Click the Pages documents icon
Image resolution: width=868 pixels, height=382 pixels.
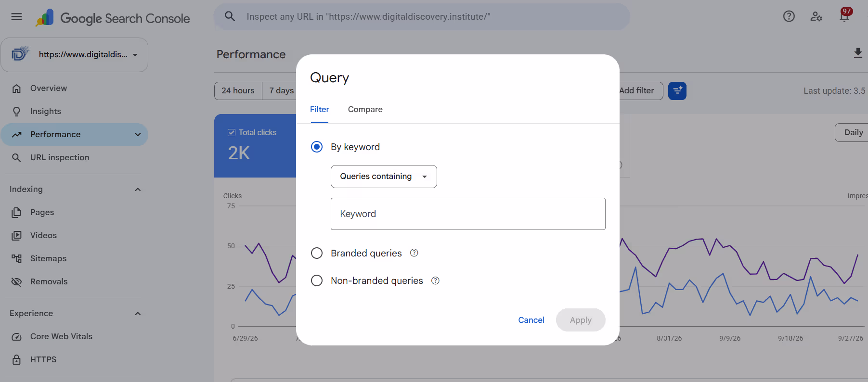[16, 212]
